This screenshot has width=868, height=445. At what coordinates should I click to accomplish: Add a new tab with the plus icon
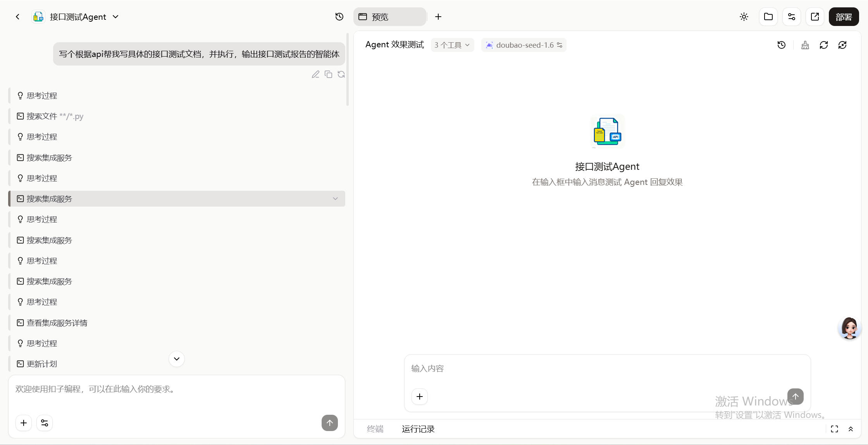pos(438,17)
